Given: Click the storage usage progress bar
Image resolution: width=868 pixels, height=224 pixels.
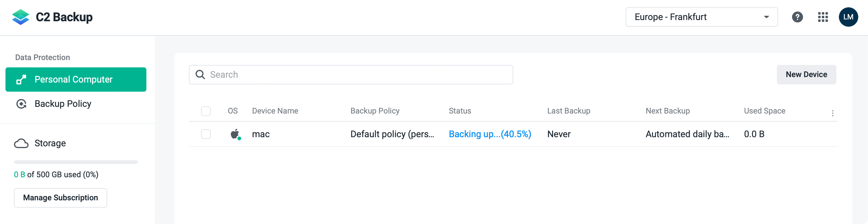Looking at the screenshot, I should tap(76, 162).
